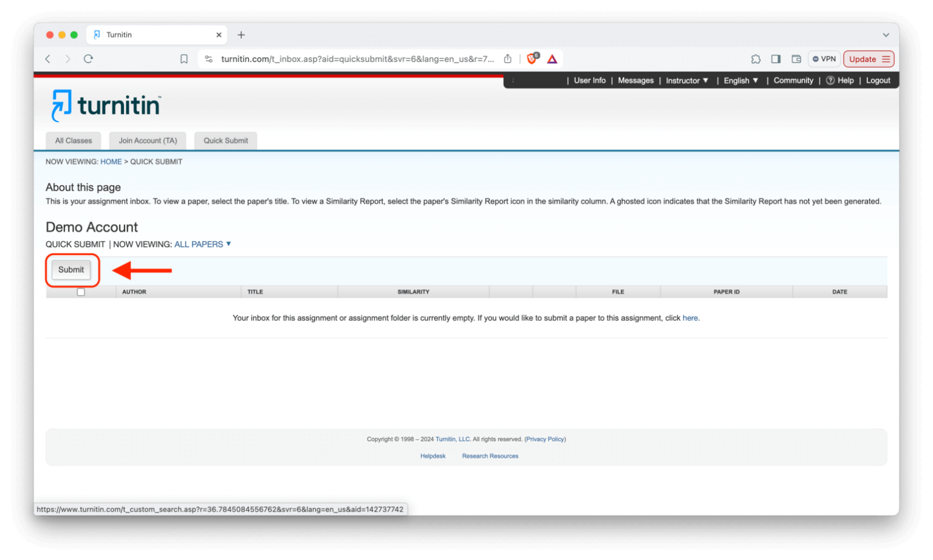The image size is (933, 560).
Task: Click the bookmark icon next to address bar
Action: (184, 59)
